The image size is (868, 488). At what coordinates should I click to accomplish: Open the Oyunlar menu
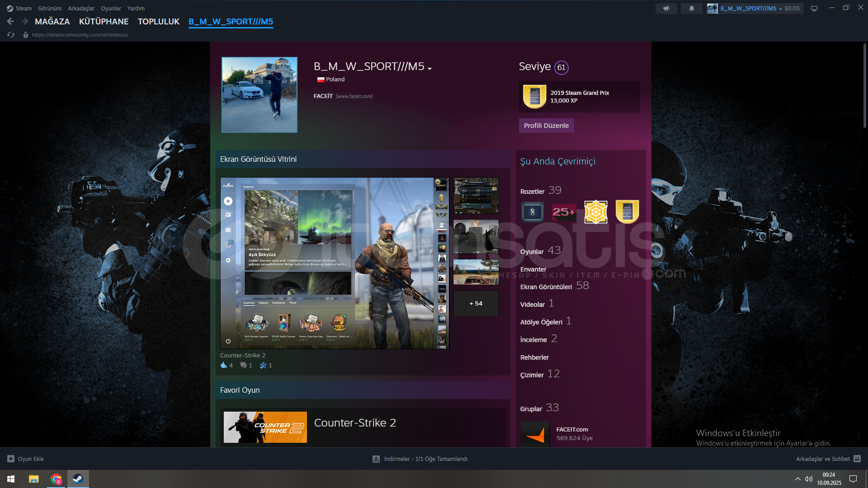[111, 8]
